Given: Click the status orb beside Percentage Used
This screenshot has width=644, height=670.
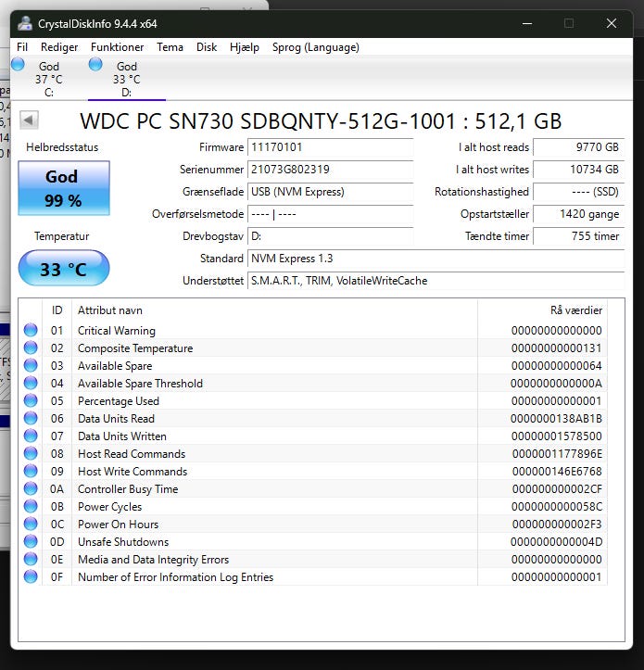Looking at the screenshot, I should pyautogui.click(x=32, y=401).
